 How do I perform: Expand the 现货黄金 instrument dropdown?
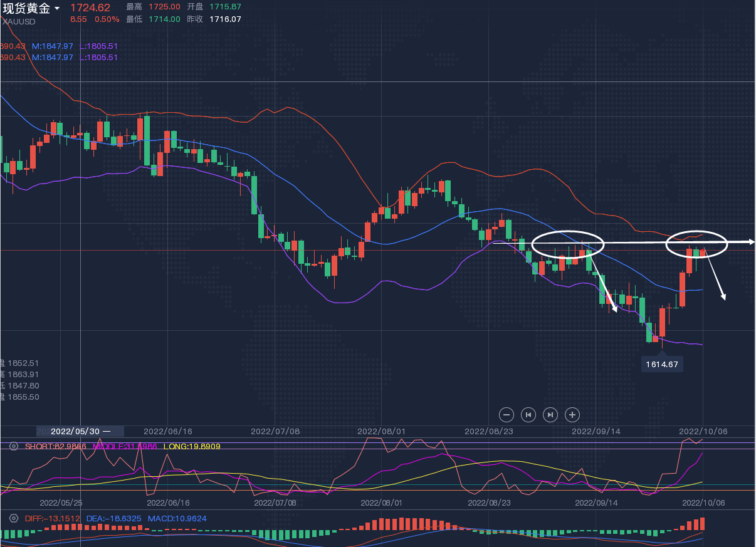[57, 8]
